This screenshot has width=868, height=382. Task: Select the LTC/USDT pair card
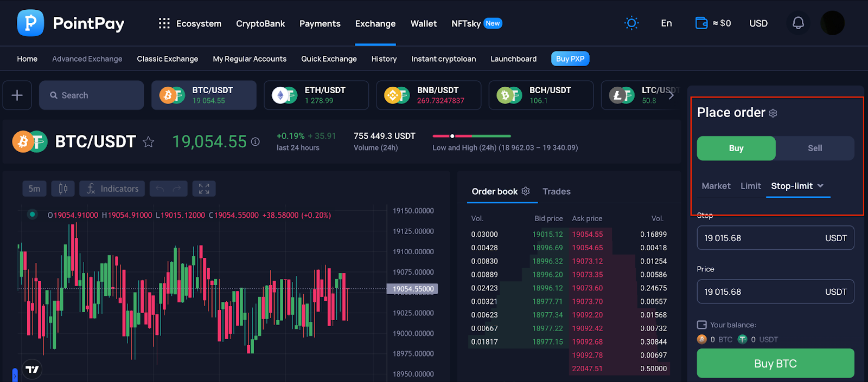(640, 95)
